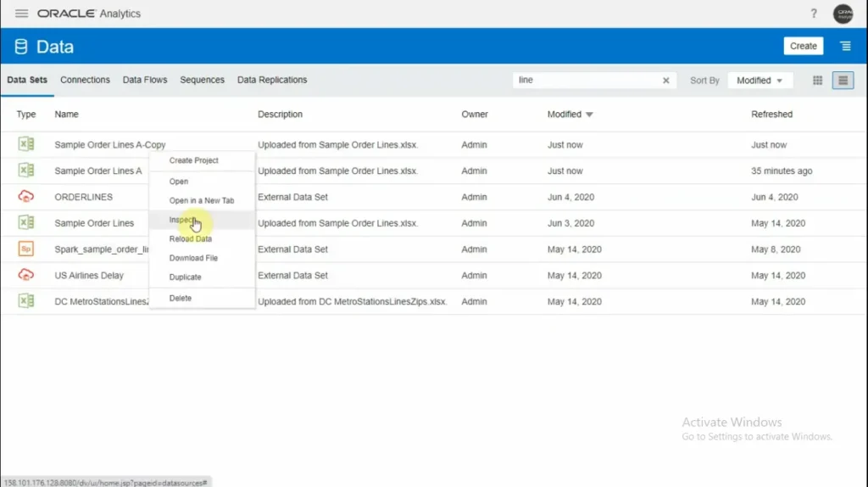The image size is (868, 487).
Task: Click the Spark sample order lines icon
Action: [x=26, y=249]
